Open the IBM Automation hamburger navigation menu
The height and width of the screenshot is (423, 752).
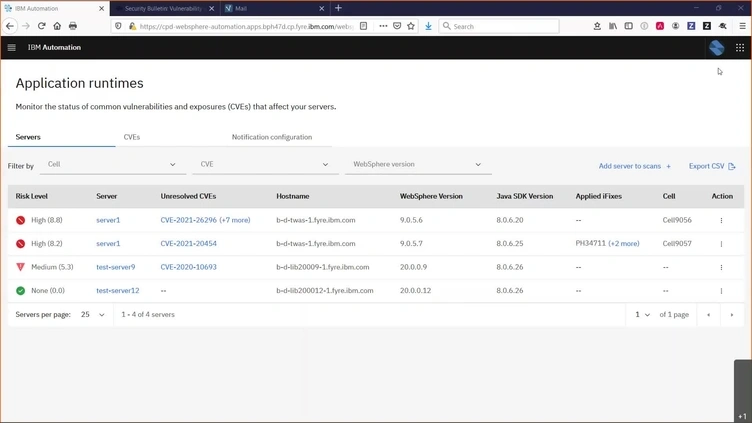tap(12, 47)
